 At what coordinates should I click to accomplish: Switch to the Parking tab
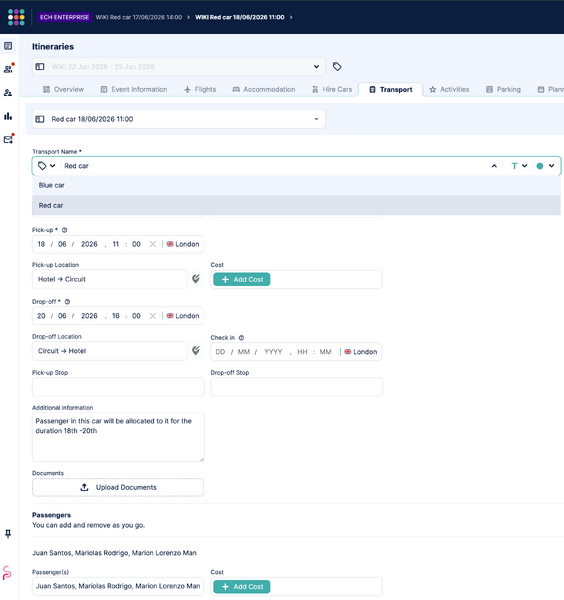coord(504,89)
